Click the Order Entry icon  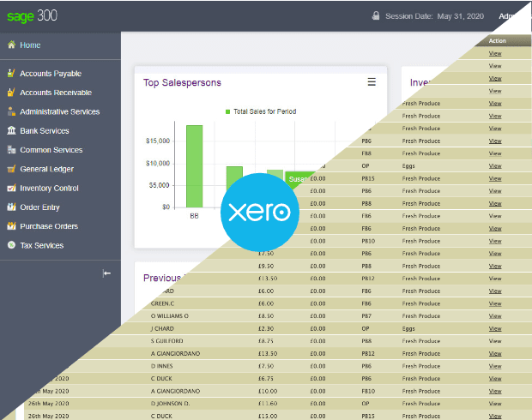pos(11,207)
